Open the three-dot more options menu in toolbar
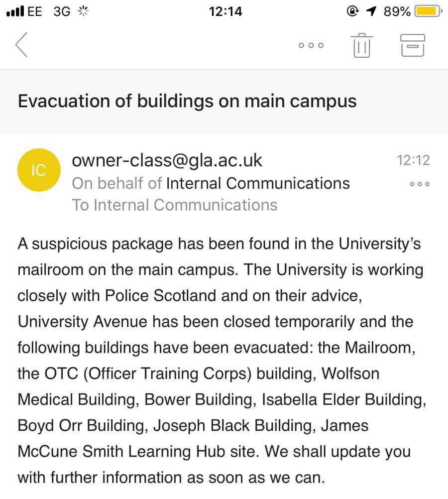 click(x=311, y=45)
